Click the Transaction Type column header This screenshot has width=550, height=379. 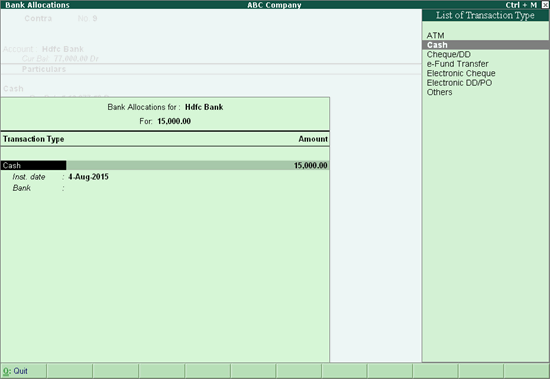click(34, 139)
